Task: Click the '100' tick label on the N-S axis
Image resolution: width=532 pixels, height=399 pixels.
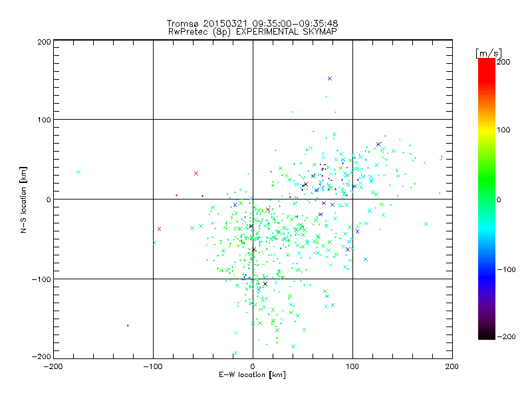Action: (44, 120)
